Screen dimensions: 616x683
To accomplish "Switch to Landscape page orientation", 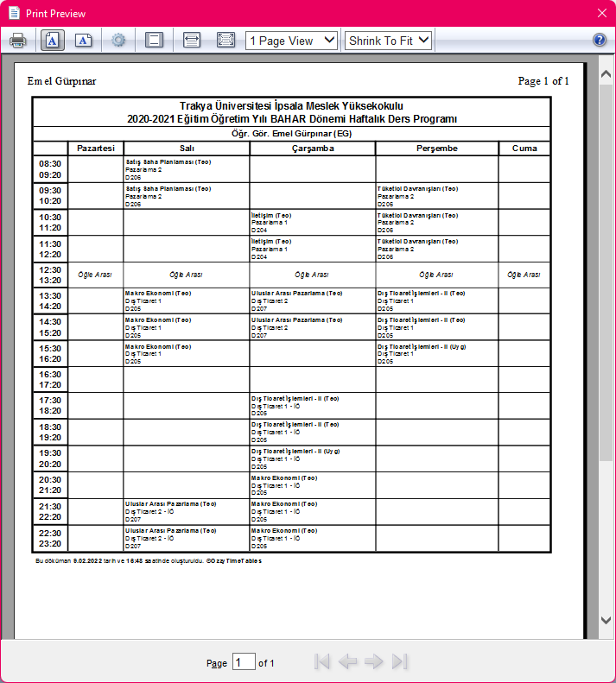I will [x=83, y=41].
